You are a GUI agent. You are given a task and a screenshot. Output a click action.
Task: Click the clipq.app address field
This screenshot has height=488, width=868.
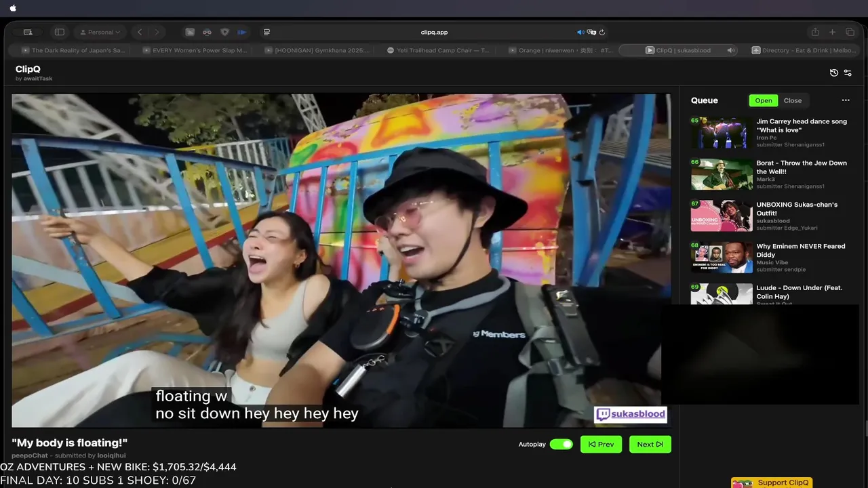coord(434,32)
